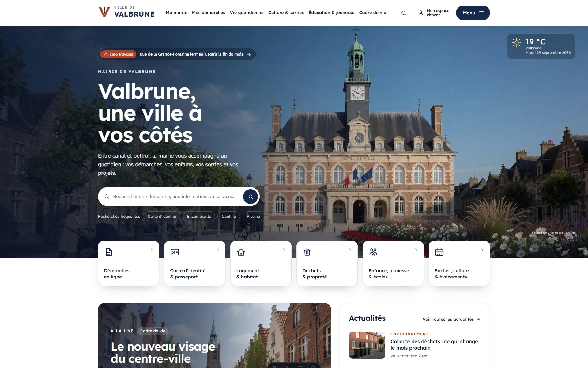Open the Éducation & jeunesse menu
Screen dimensions: 588x368
331,13
